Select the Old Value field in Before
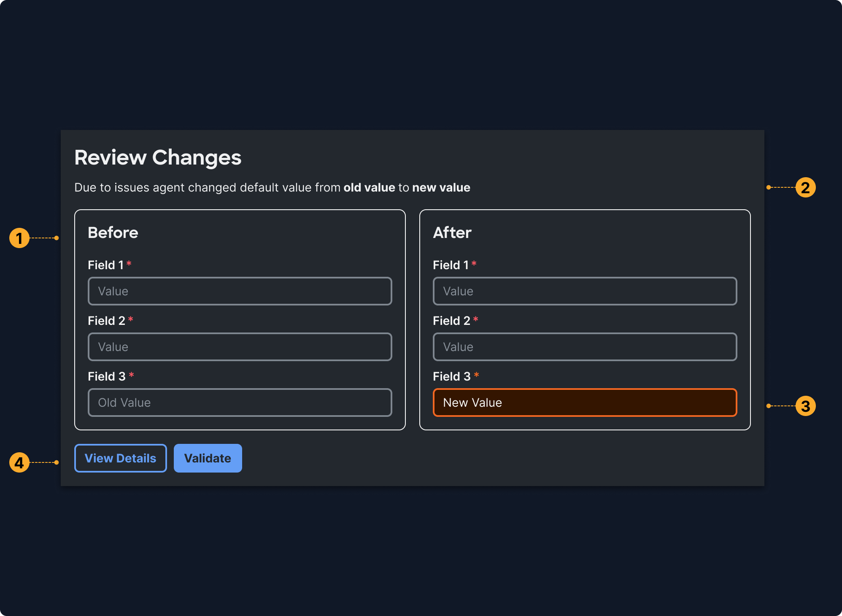This screenshot has height=616, width=842. click(240, 403)
